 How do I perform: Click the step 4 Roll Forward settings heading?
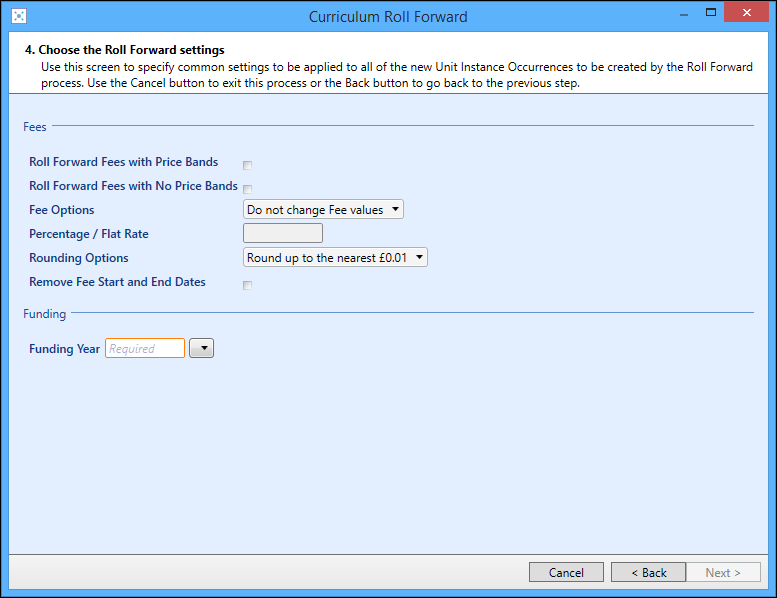pyautogui.click(x=125, y=50)
